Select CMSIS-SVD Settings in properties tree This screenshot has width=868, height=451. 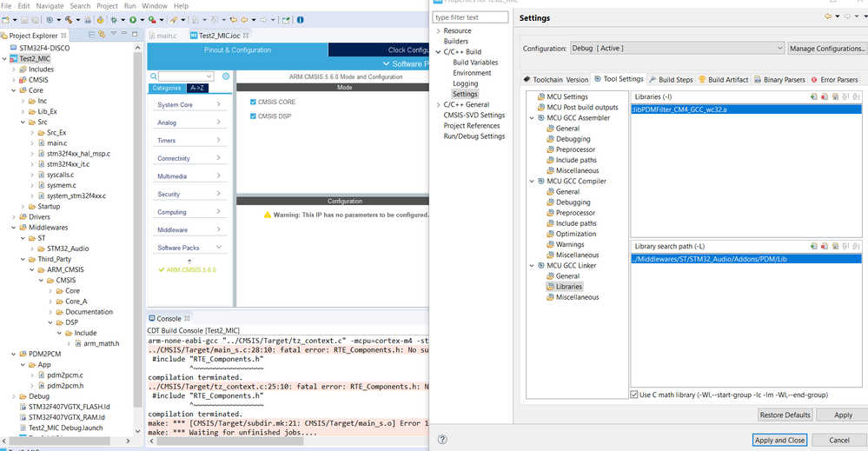point(474,115)
